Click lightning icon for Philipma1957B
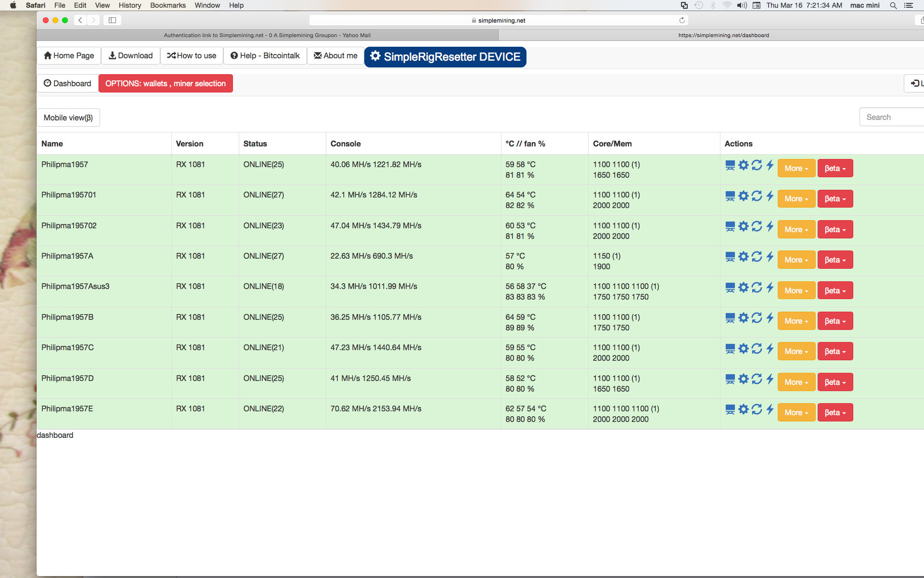This screenshot has width=924, height=578. 770,318
